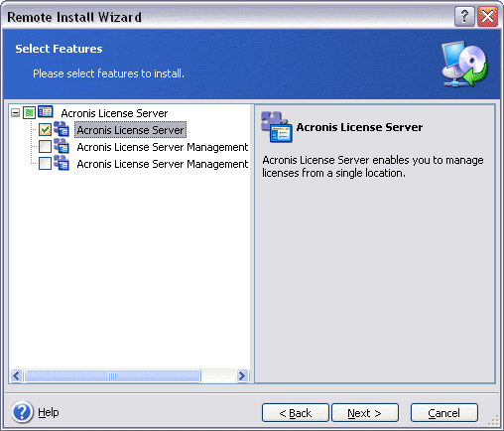Close the wizard with the red X

487,16
